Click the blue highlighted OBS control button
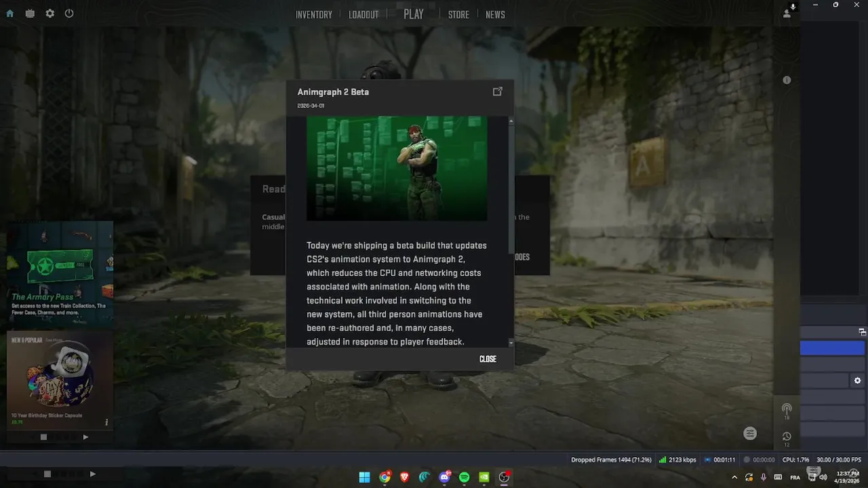Viewport: 868px width, 488px height. [832, 348]
